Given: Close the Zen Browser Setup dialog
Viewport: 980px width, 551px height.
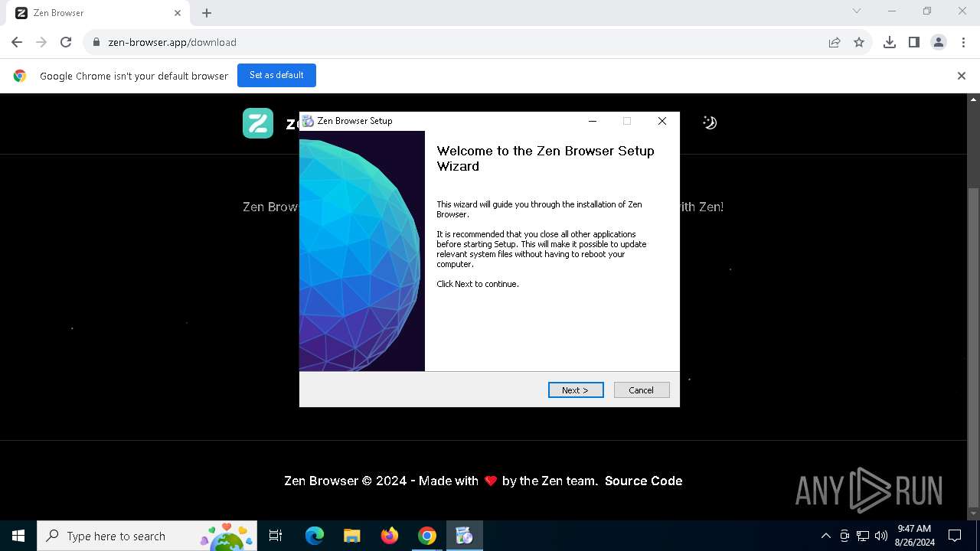Looking at the screenshot, I should (662, 121).
